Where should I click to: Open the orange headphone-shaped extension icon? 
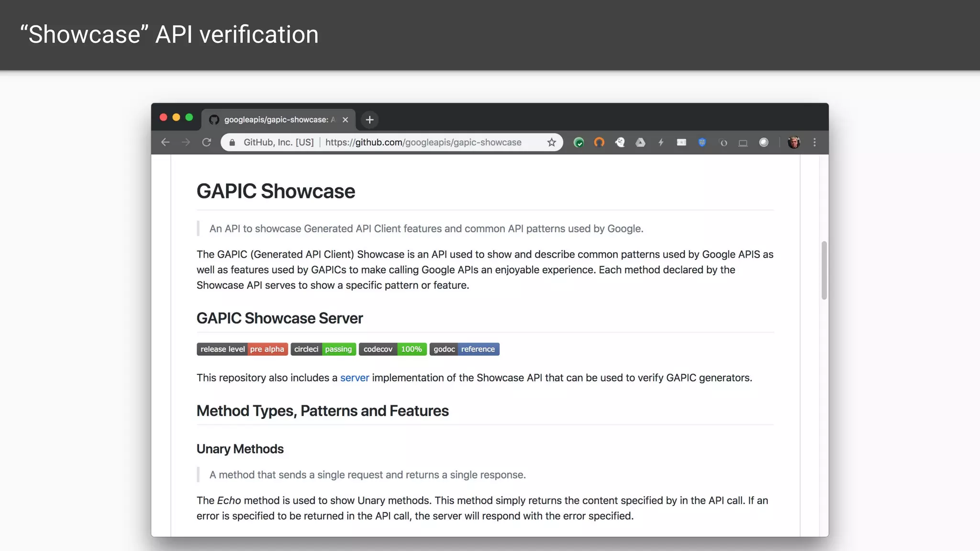(599, 142)
